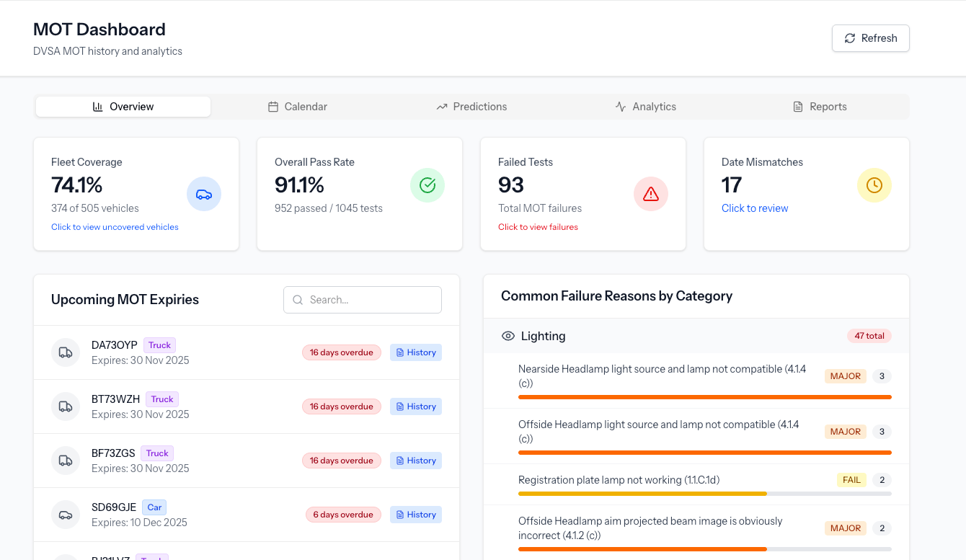Click the blue vehicle icon on Fleet Coverage card

pos(204,193)
